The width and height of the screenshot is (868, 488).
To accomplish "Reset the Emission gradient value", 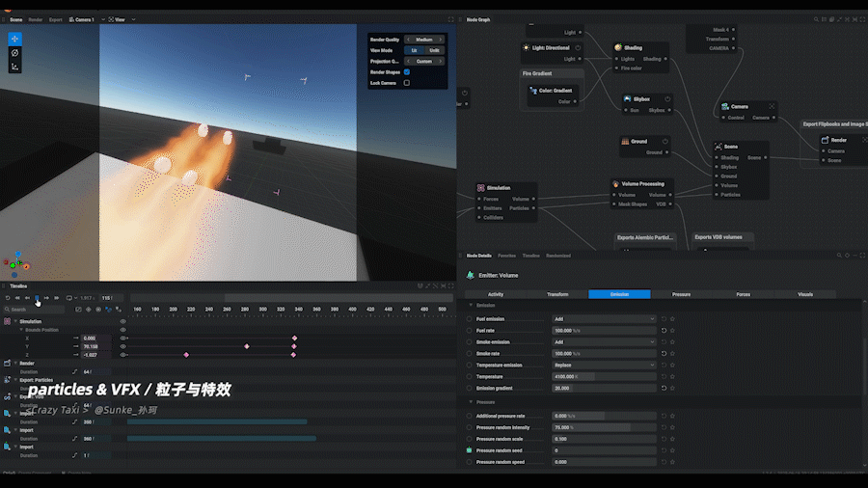I will point(664,388).
